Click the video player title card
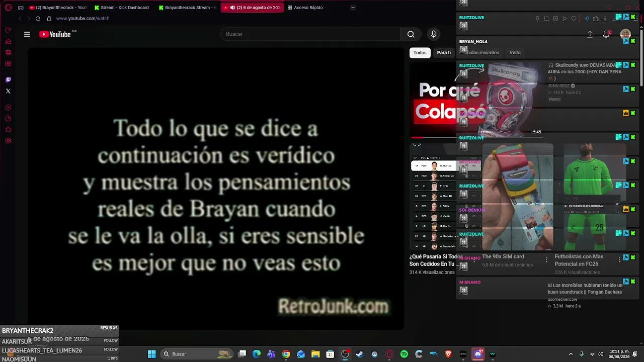This screenshot has height=362, width=644. (x=216, y=189)
